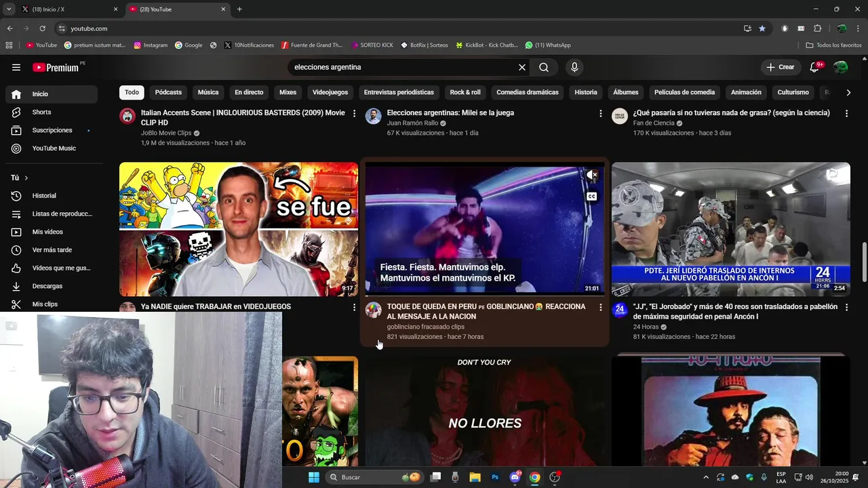Open options for Inglourious Basterds clip video

(354, 113)
